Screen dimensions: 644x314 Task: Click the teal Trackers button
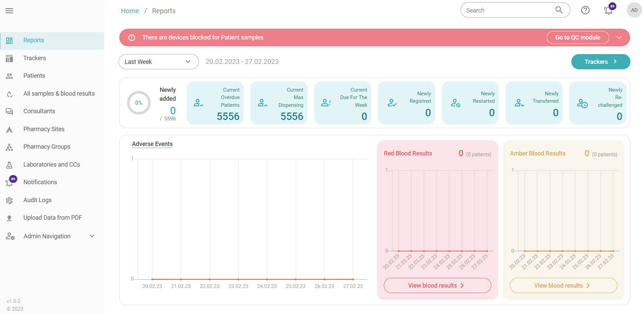[x=601, y=62]
